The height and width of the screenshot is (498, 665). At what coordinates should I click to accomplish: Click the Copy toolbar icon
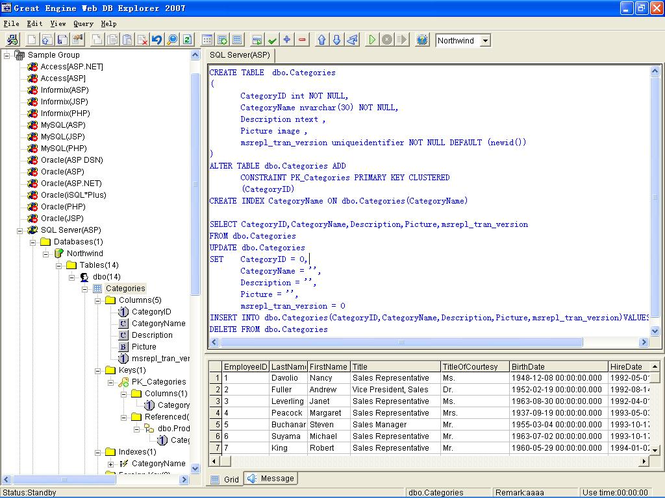click(x=112, y=40)
